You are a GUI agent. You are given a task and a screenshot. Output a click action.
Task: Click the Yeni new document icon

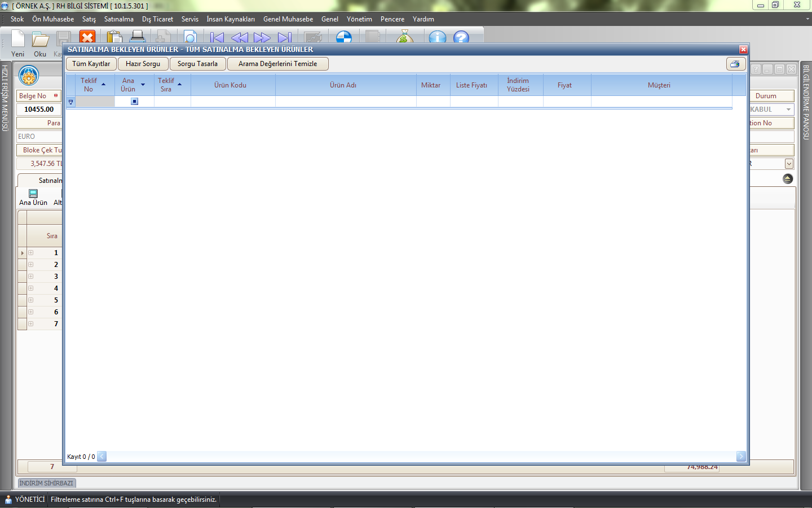point(17,40)
